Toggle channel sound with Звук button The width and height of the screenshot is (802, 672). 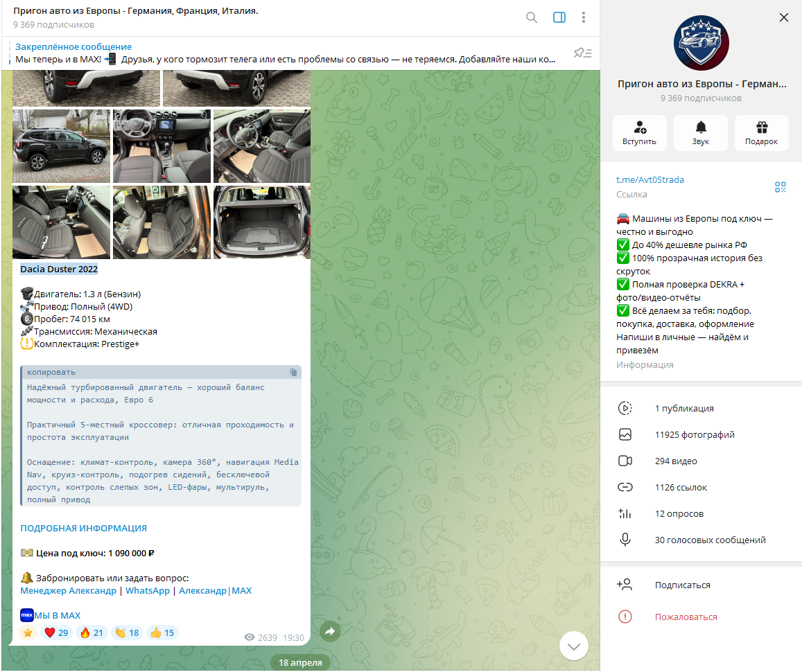click(x=701, y=133)
